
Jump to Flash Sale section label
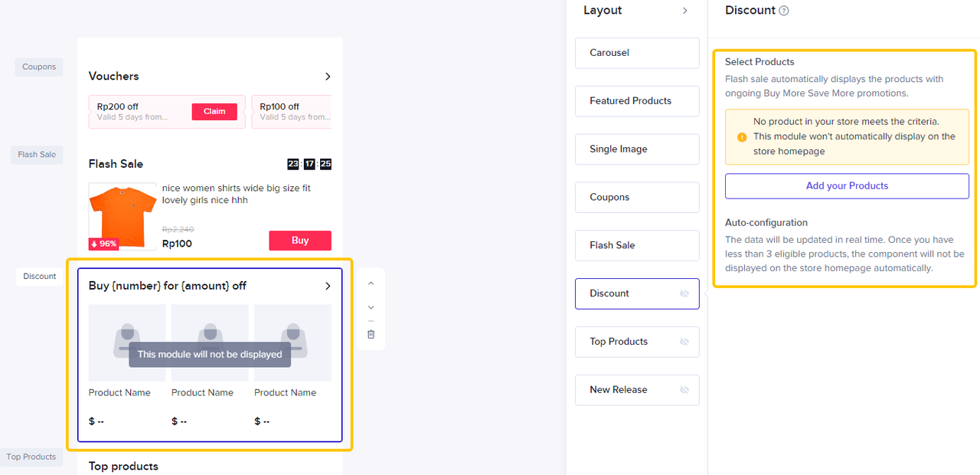point(38,155)
